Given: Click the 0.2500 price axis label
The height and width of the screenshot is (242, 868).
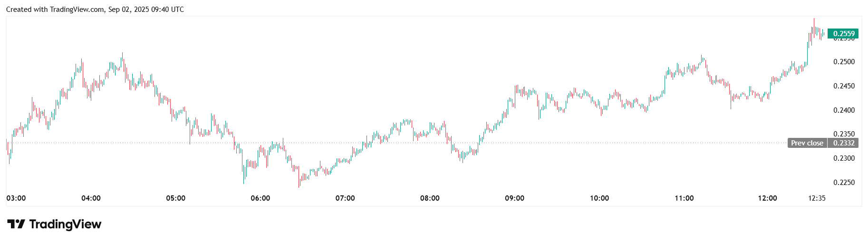Looking at the screenshot, I should pos(844,62).
